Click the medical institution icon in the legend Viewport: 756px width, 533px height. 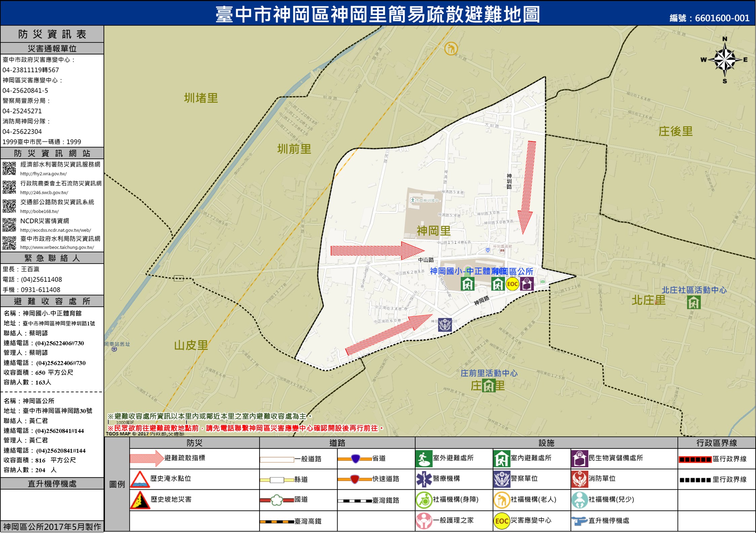tap(424, 479)
